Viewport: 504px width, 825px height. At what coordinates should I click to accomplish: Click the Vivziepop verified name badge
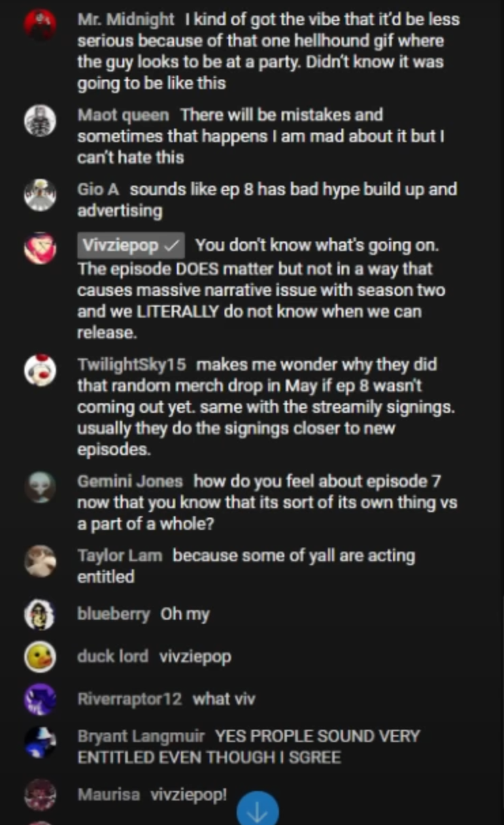(131, 246)
